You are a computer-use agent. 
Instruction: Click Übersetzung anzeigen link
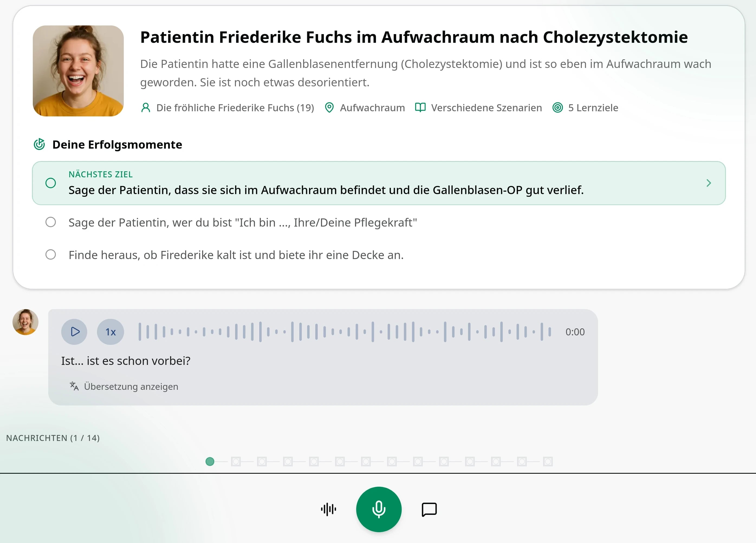(131, 387)
